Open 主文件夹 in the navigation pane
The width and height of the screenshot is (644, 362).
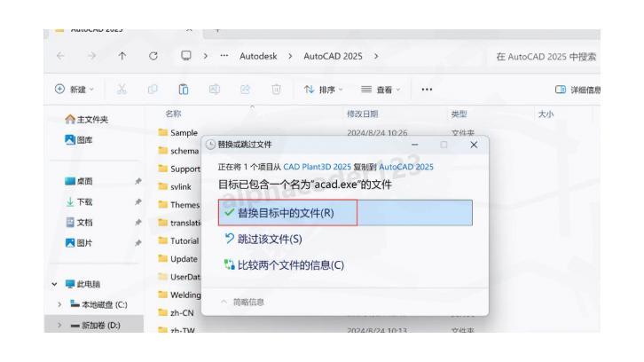(87, 120)
